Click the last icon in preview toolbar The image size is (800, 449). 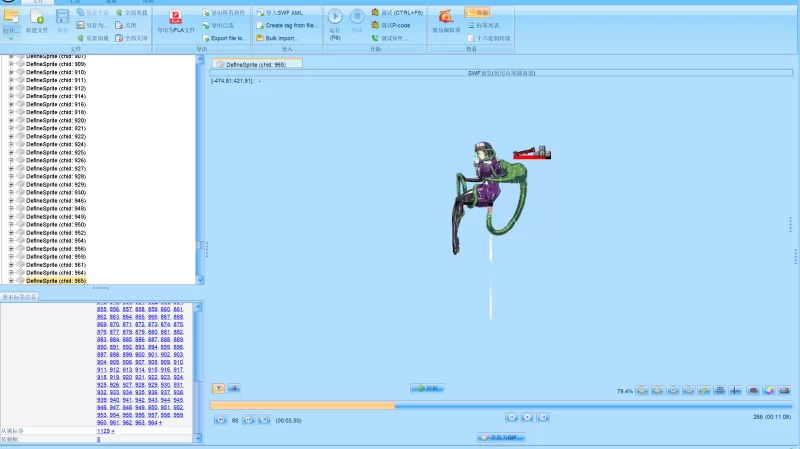[784, 391]
